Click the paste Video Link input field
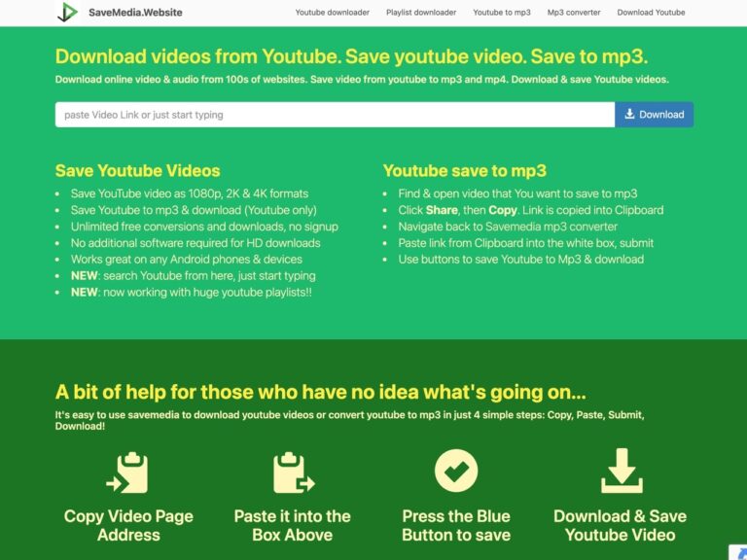This screenshot has height=560, width=747. 335,115
